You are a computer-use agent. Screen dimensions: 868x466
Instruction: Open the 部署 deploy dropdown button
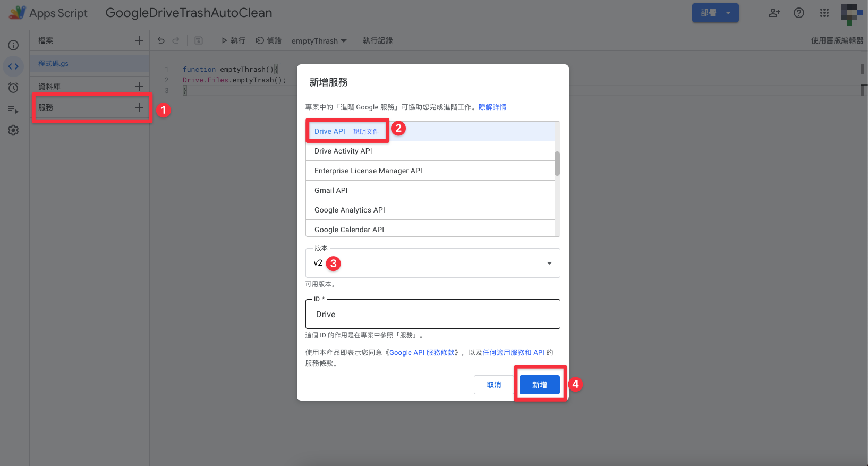(715, 13)
